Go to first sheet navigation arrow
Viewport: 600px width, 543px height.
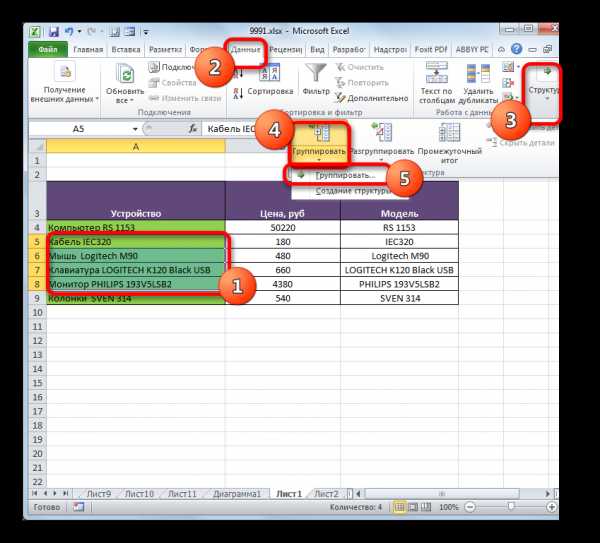(35, 494)
